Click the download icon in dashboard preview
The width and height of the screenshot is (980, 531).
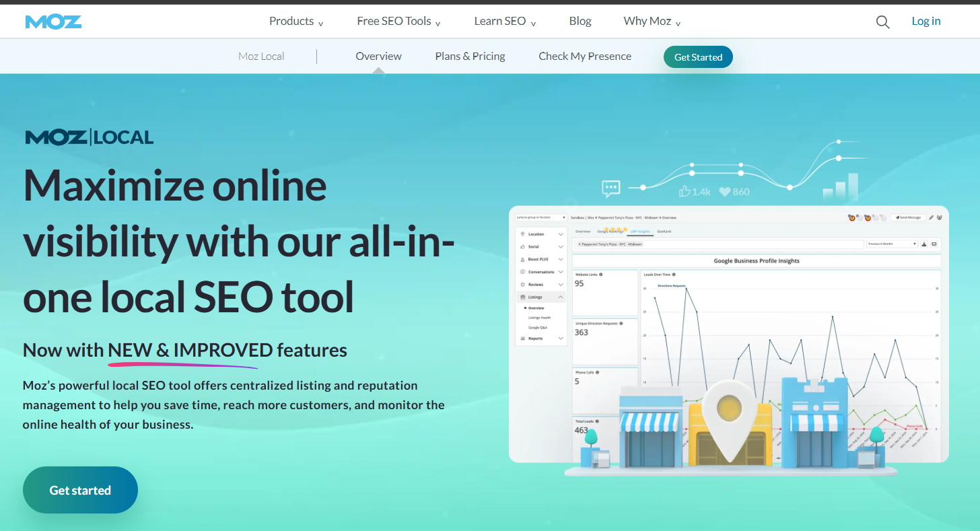[924, 244]
